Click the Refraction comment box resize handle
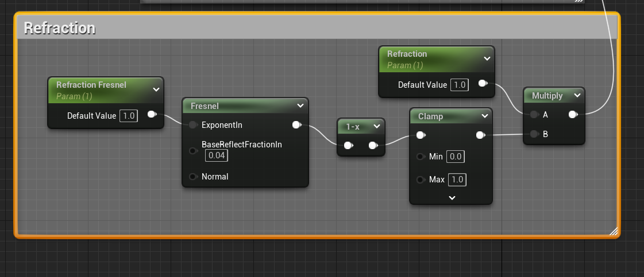 tap(613, 232)
